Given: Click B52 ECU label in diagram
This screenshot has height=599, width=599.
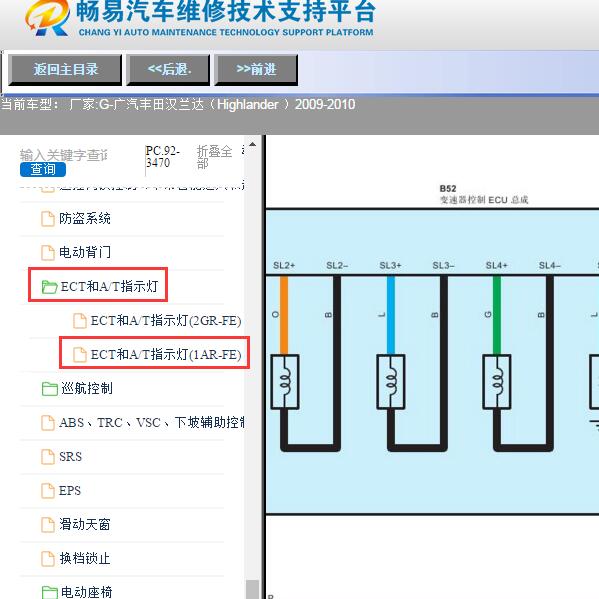Looking at the screenshot, I should tap(448, 189).
